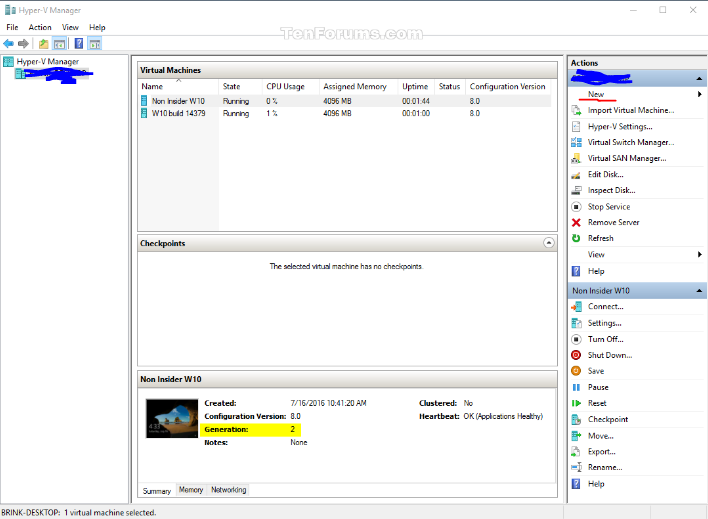Screen dimensions: 708x519
Task: Click the Rename icon
Action: pos(576,468)
